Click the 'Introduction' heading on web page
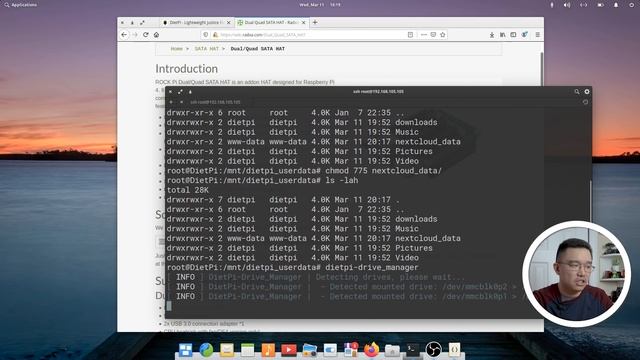This screenshot has height=360, width=640. coord(187,69)
